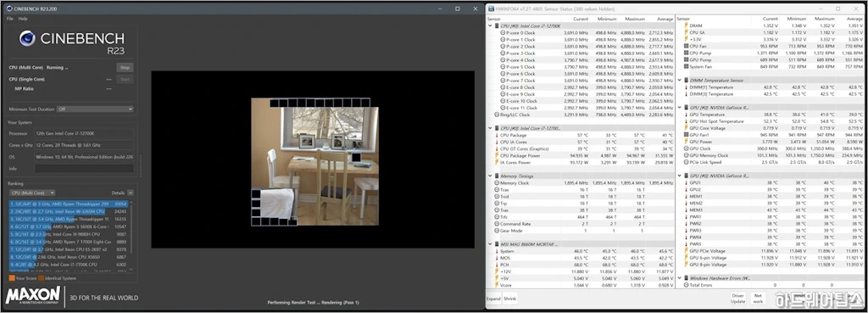Image resolution: width=868 pixels, height=313 pixels.
Task: Select the Command Rate timing icon
Action: 497,224
